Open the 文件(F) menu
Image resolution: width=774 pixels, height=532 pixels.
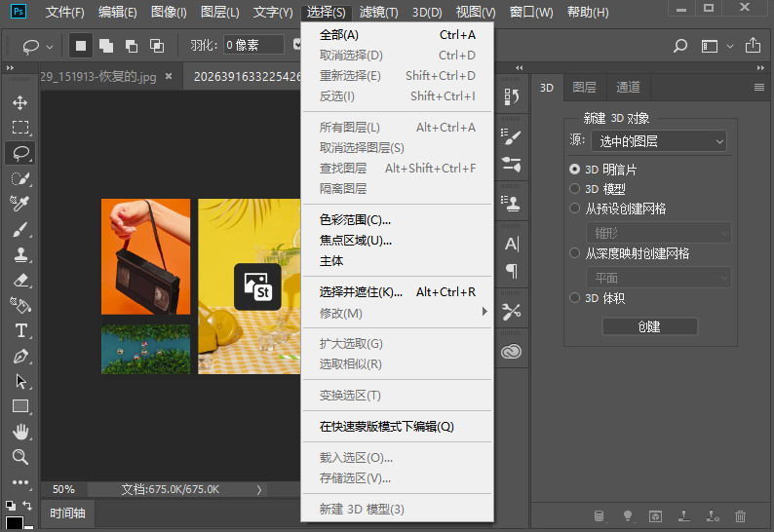[64, 12]
